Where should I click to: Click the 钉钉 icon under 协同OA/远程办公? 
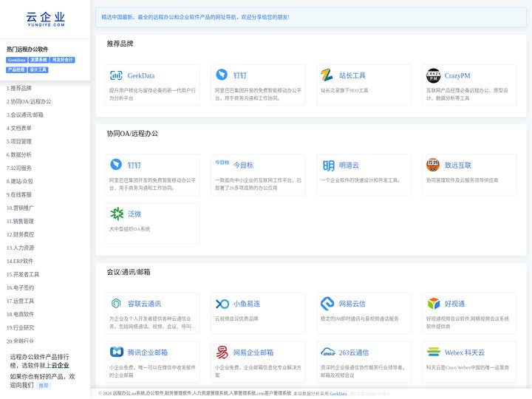click(x=116, y=164)
